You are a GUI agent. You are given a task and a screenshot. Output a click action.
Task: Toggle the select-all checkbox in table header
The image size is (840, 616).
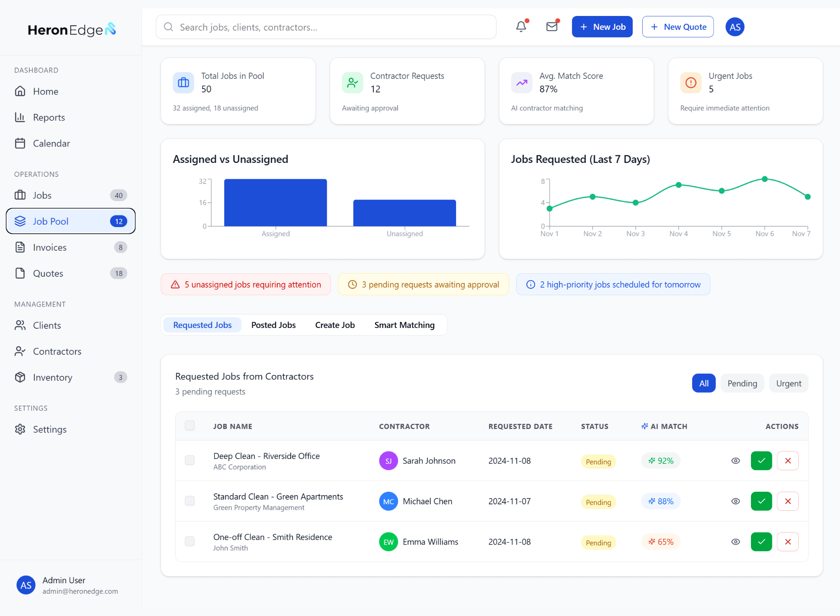(x=190, y=425)
